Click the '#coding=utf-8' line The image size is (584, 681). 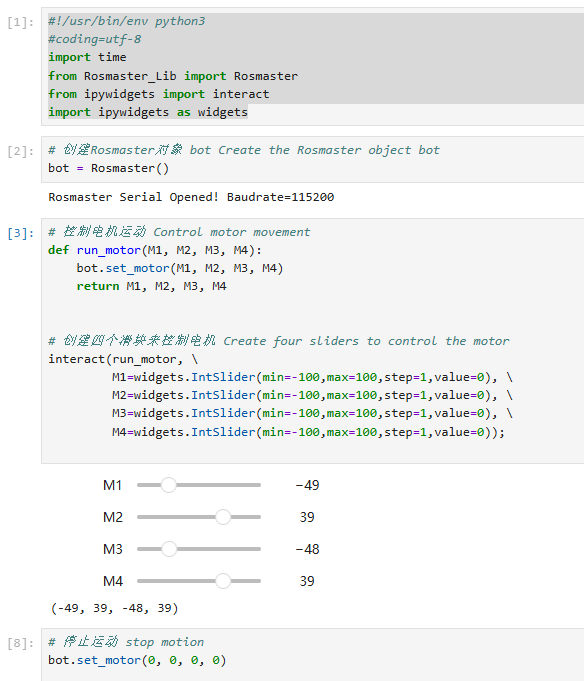click(95, 40)
